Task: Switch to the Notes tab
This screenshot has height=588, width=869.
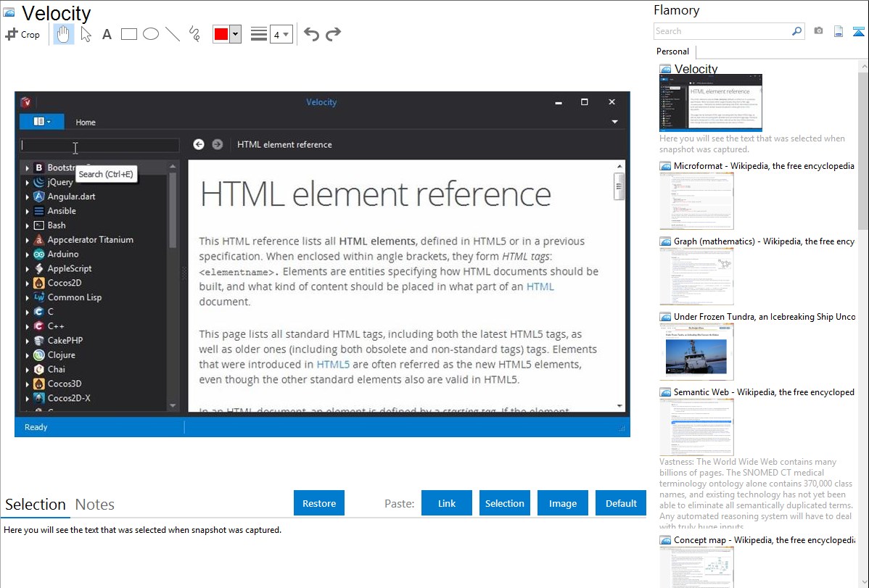Action: coord(95,505)
